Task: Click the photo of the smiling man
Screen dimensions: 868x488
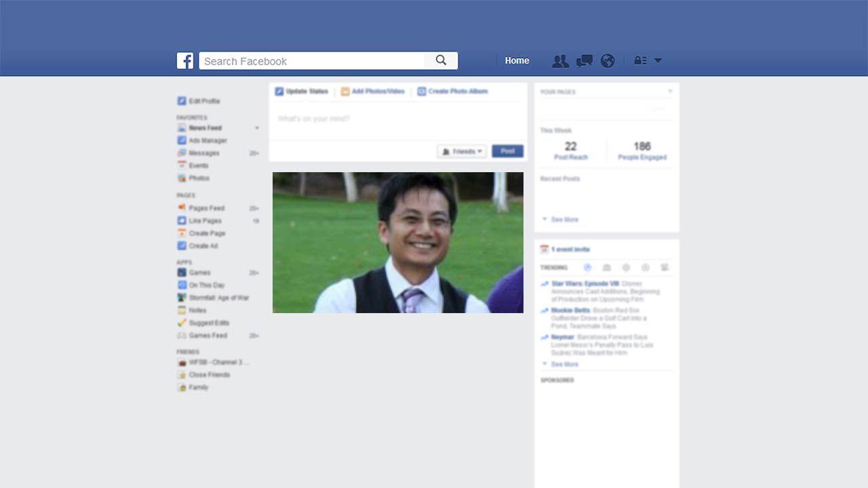Action: [x=398, y=243]
